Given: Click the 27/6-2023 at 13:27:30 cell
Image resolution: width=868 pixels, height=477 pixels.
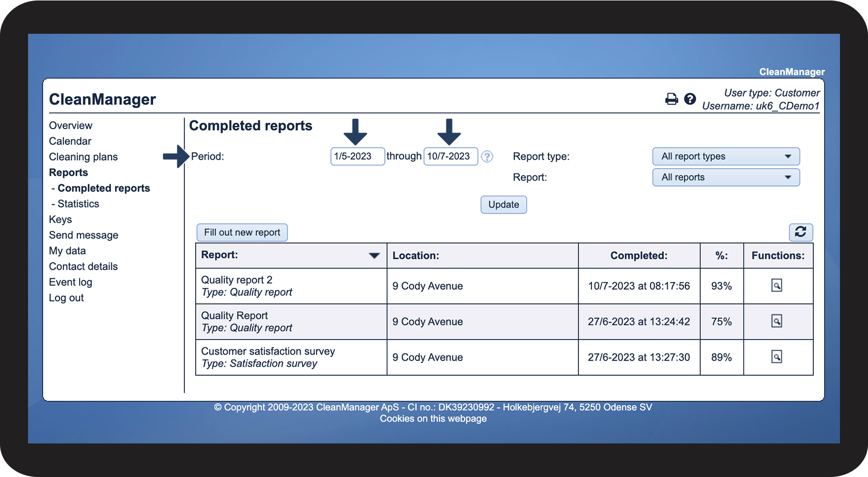Looking at the screenshot, I should 639,357.
